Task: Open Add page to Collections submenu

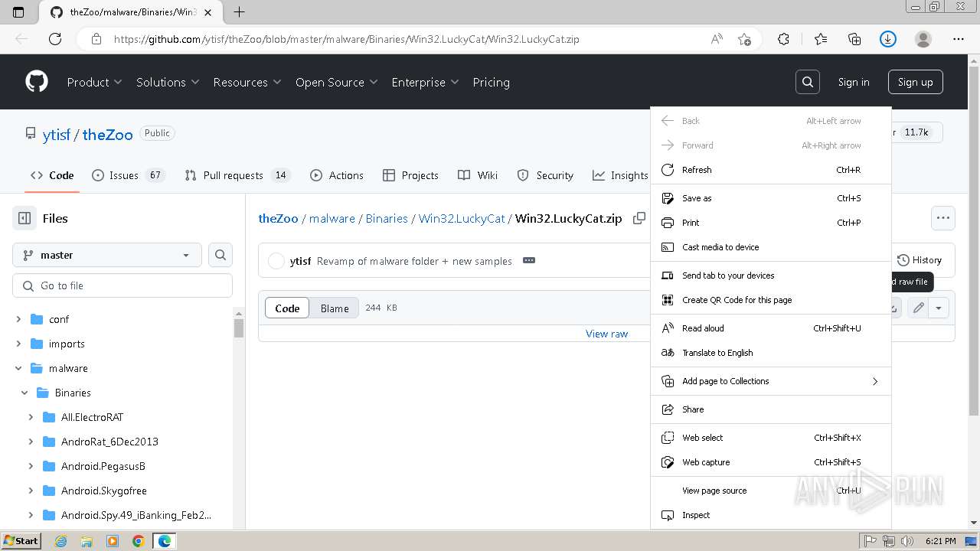Action: (770, 381)
